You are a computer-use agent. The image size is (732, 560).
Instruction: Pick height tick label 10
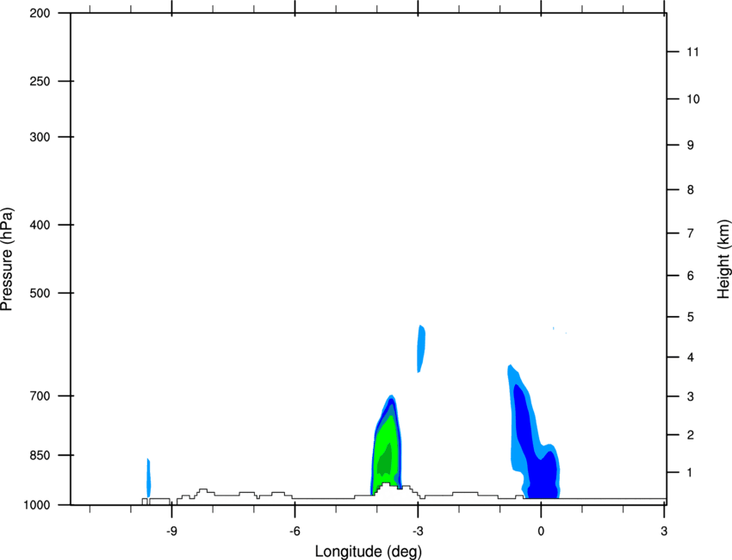[693, 99]
